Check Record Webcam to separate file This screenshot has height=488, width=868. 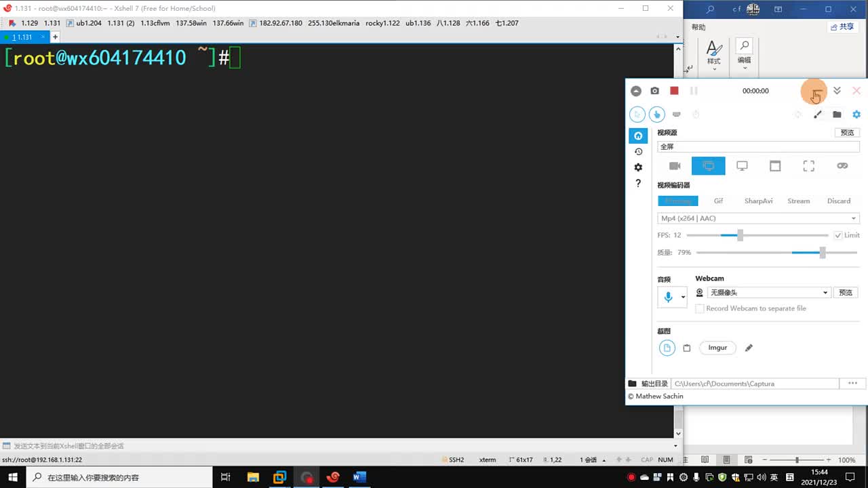(700, 308)
